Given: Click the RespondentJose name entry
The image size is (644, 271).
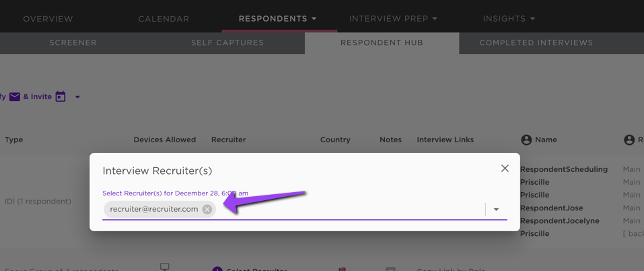Looking at the screenshot, I should pyautogui.click(x=551, y=208).
